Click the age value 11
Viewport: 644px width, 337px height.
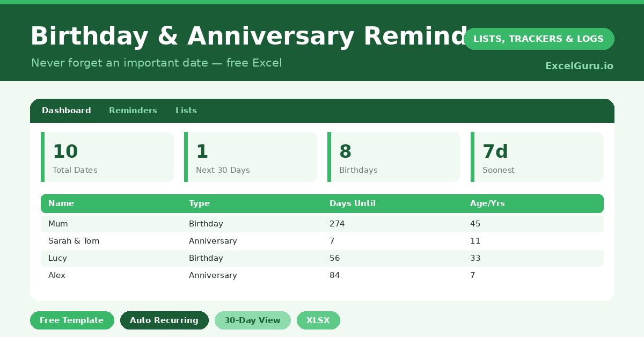(x=475, y=241)
